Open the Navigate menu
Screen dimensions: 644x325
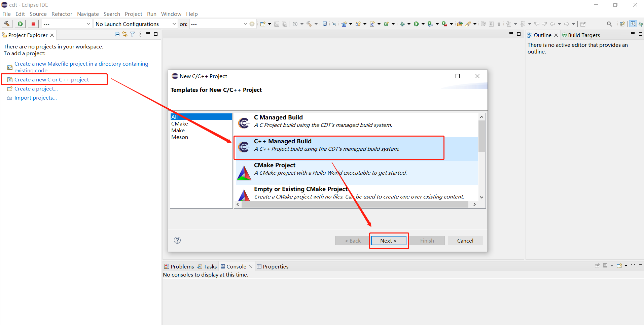[x=88, y=14]
